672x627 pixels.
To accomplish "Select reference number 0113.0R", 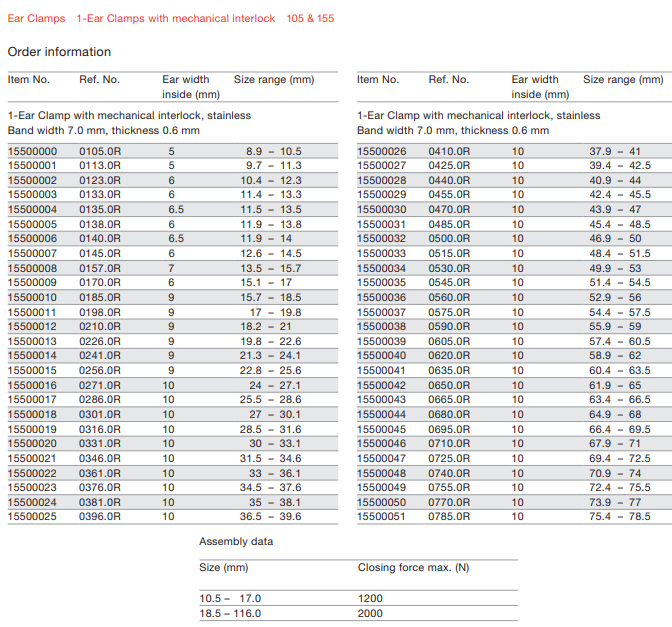I will tap(100, 165).
